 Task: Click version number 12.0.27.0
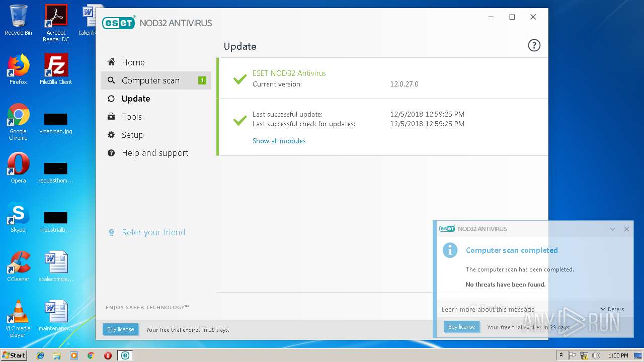(405, 84)
